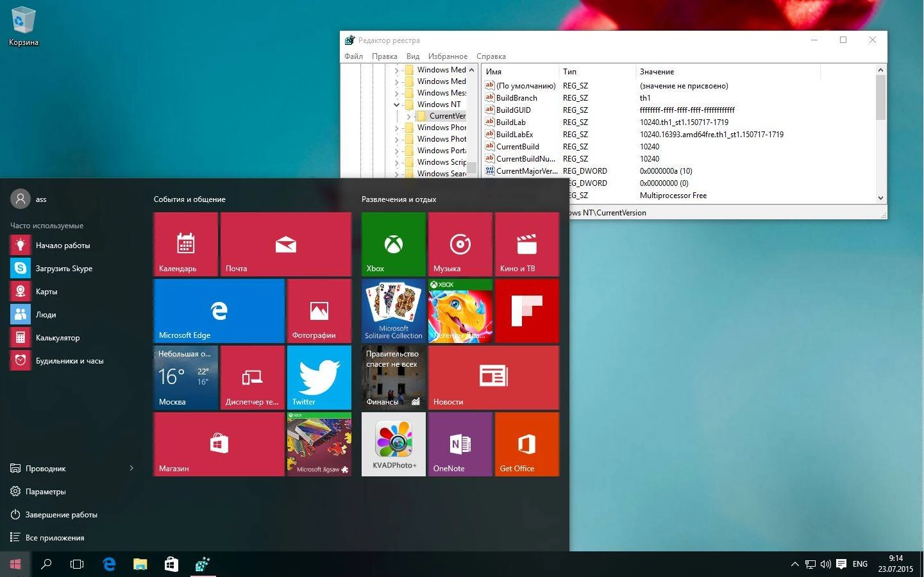
Task: Open the user account 'ass'
Action: coord(29,199)
